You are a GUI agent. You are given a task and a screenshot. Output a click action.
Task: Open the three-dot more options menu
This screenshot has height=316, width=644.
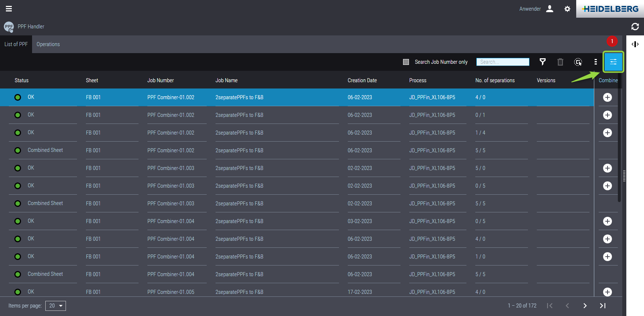595,62
